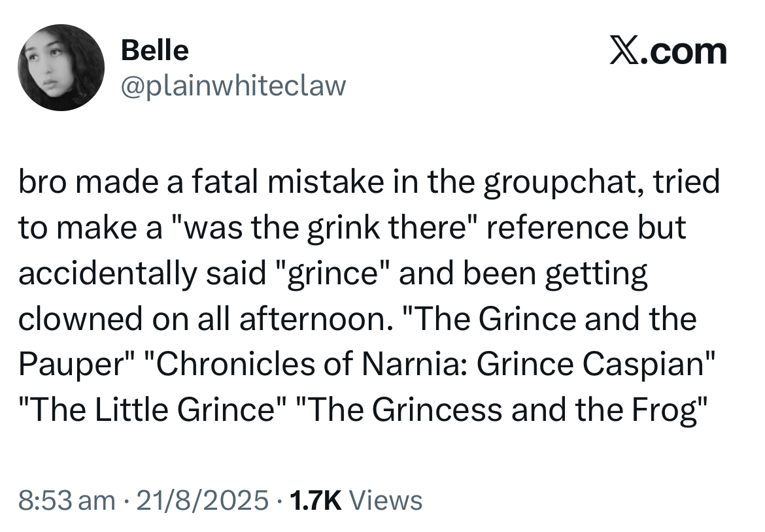
Task: Click the display name Belle
Action: click(x=155, y=50)
